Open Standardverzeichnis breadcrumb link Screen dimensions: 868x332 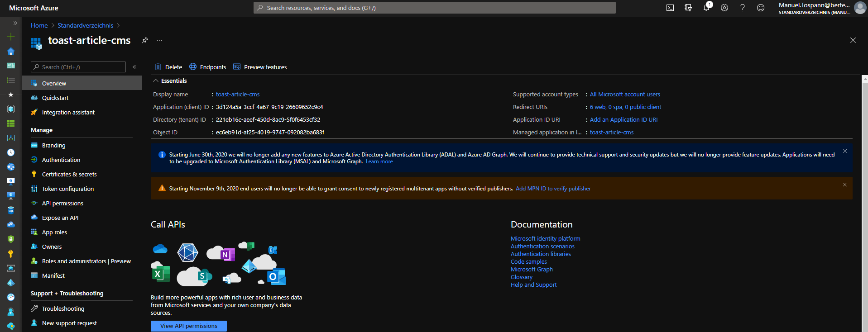pyautogui.click(x=85, y=25)
